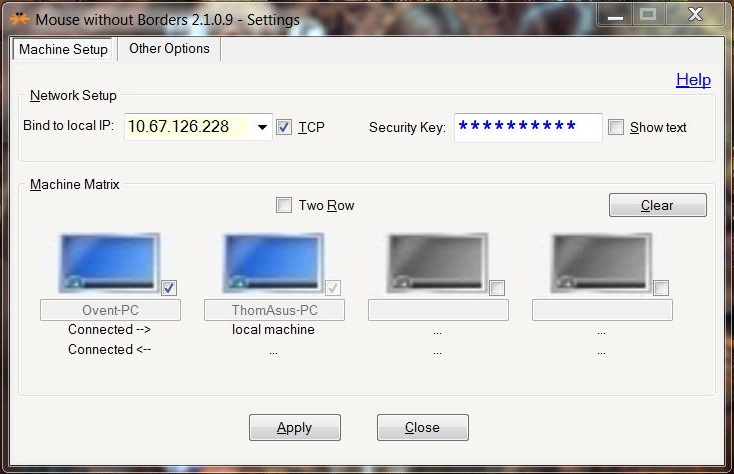Click the 'Connected <--' status text

point(110,350)
